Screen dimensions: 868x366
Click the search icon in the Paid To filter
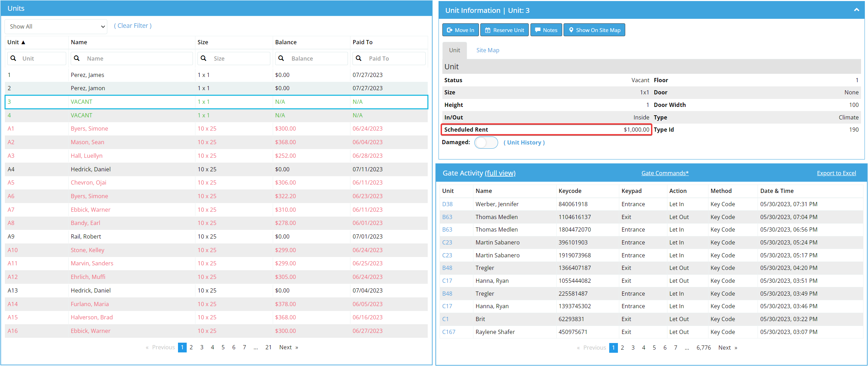(358, 58)
